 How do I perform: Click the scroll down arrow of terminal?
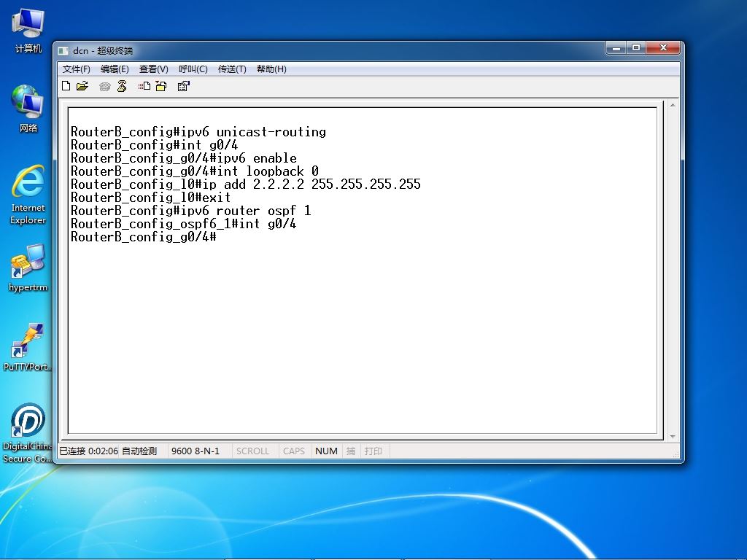click(672, 436)
